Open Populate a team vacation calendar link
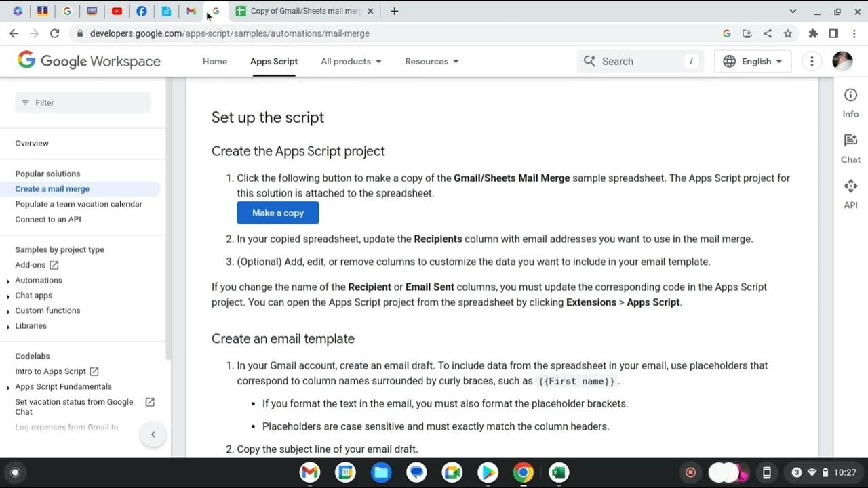The image size is (868, 488). (79, 204)
